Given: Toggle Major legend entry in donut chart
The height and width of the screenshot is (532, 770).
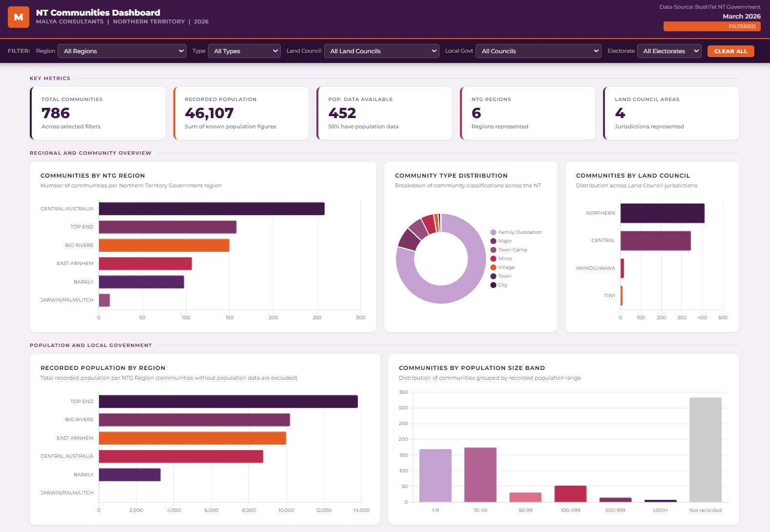Looking at the screenshot, I should 501,241.
